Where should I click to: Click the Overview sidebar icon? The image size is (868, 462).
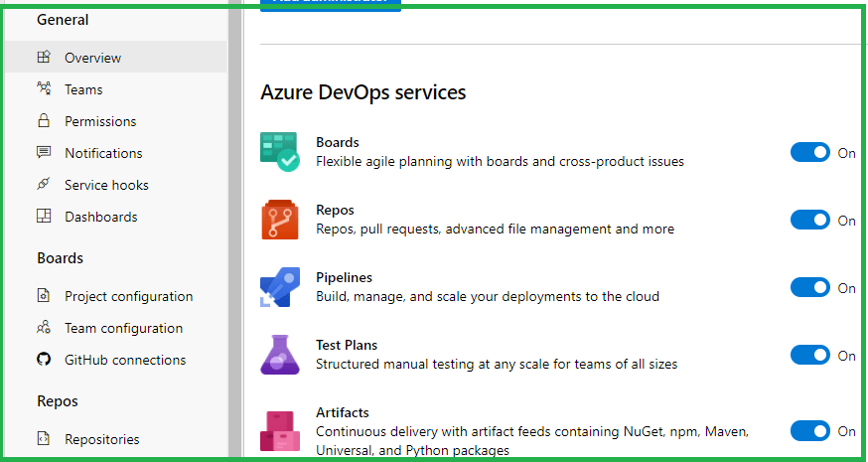pos(44,57)
